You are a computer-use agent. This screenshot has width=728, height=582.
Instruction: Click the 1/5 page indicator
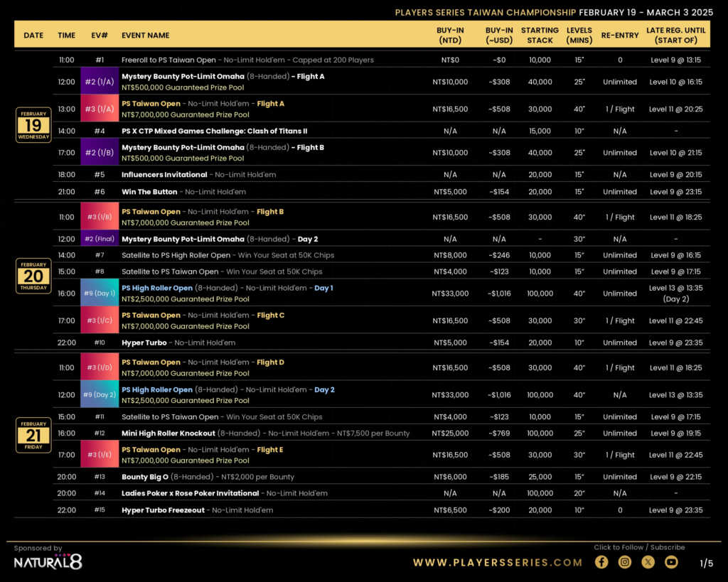(706, 564)
